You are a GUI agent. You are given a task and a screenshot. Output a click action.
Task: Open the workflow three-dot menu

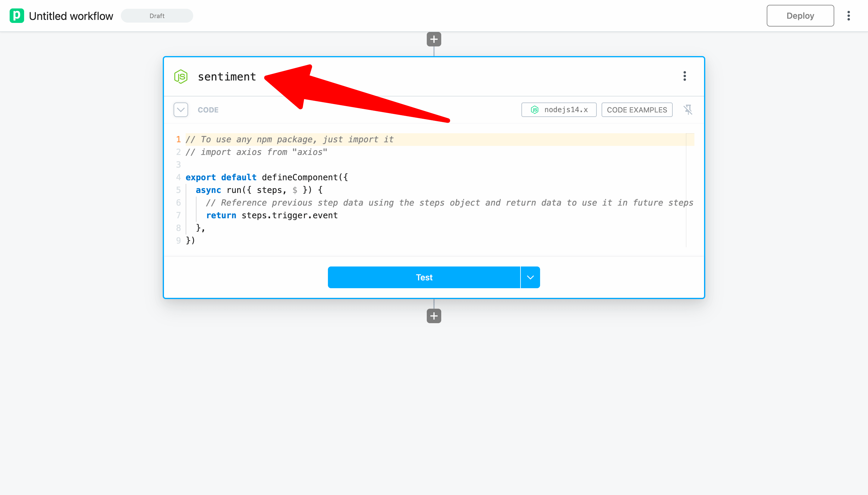[848, 16]
